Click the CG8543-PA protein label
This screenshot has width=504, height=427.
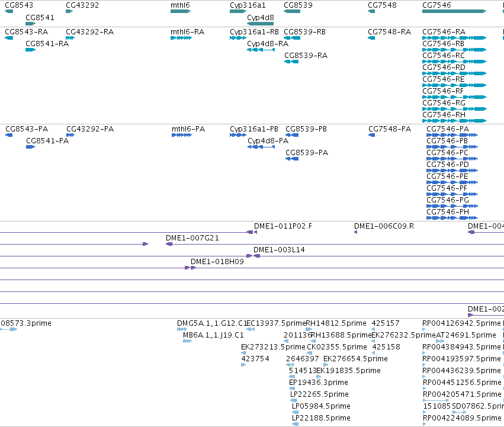[x=27, y=129]
